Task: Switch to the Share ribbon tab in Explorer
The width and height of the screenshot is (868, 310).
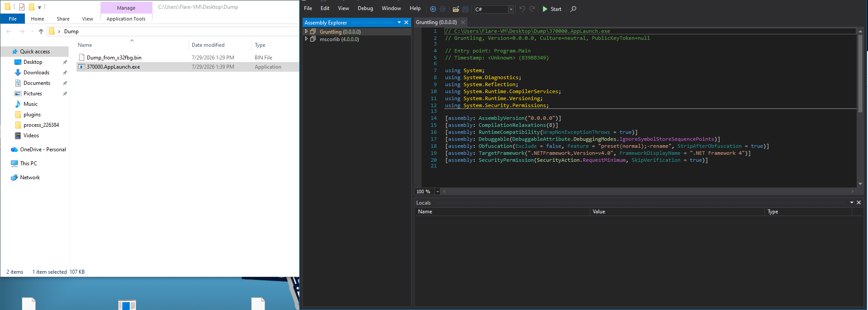Action: (63, 19)
